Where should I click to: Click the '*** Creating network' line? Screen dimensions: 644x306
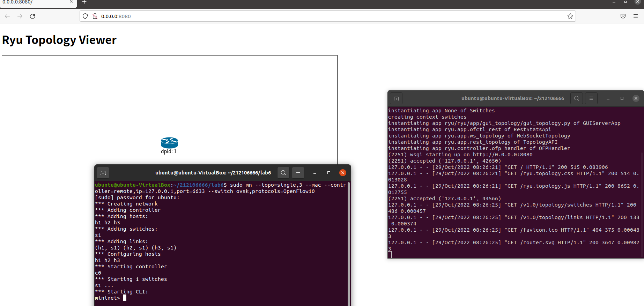point(126,204)
